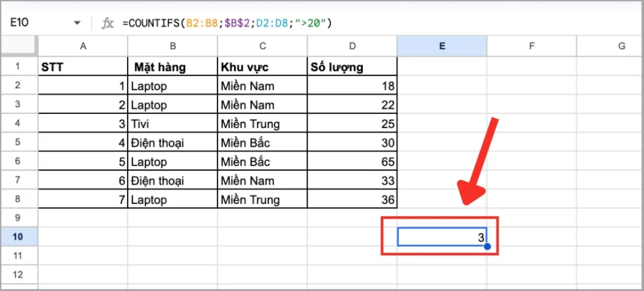Grab the blue fill handle of E10
This screenshot has width=644, height=291.
[487, 246]
